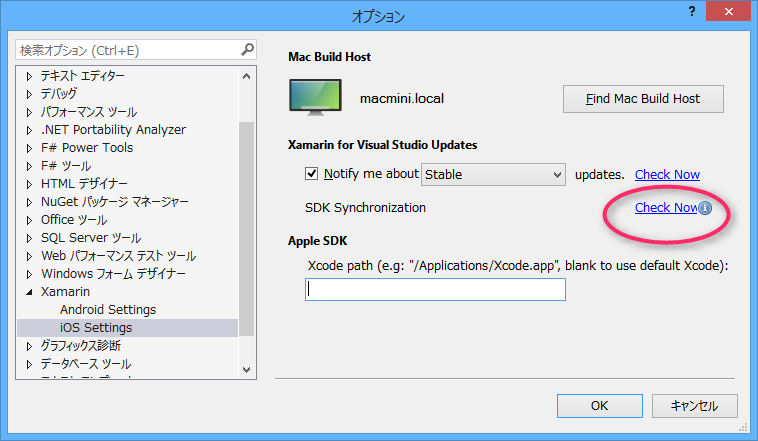This screenshot has width=758, height=441.
Task: Select iOS Settings in the options tree
Action: pyautogui.click(x=96, y=328)
